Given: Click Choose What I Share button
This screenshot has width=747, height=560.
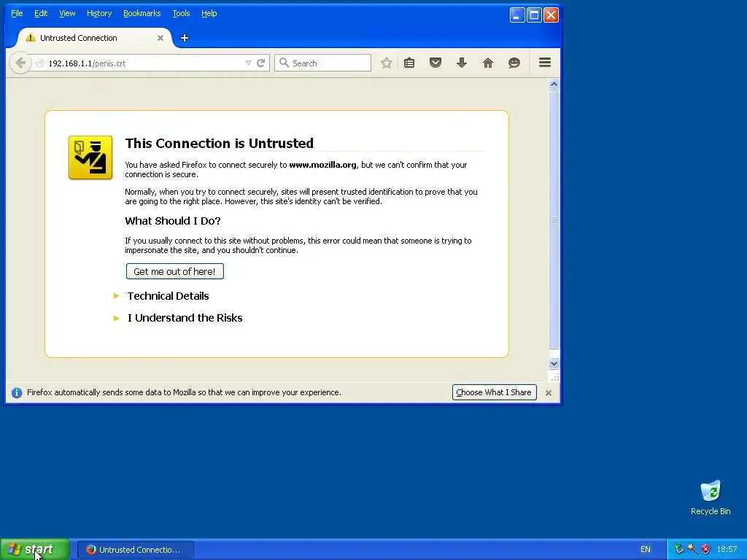Looking at the screenshot, I should pyautogui.click(x=494, y=392).
